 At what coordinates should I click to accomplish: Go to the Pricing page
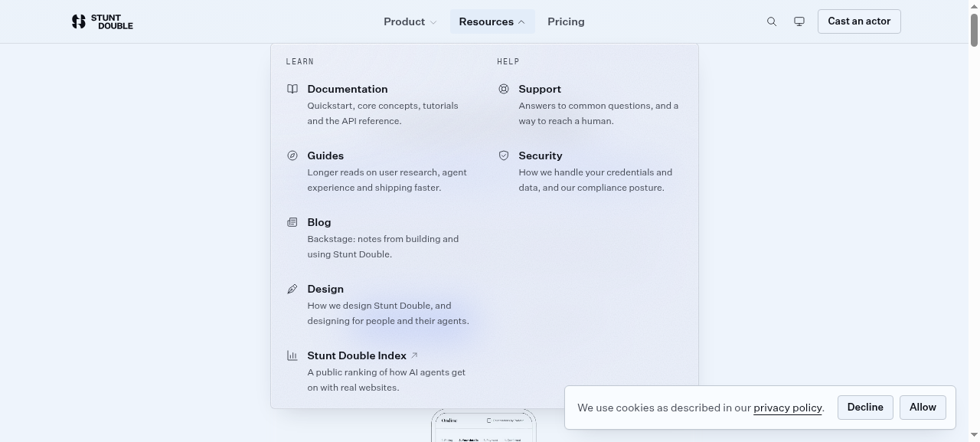566,21
